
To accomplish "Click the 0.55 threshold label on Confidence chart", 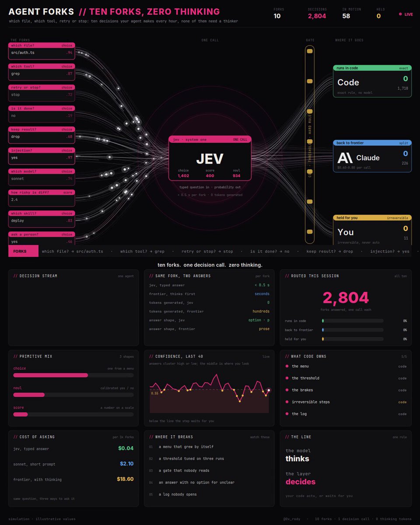I will 154,393.
